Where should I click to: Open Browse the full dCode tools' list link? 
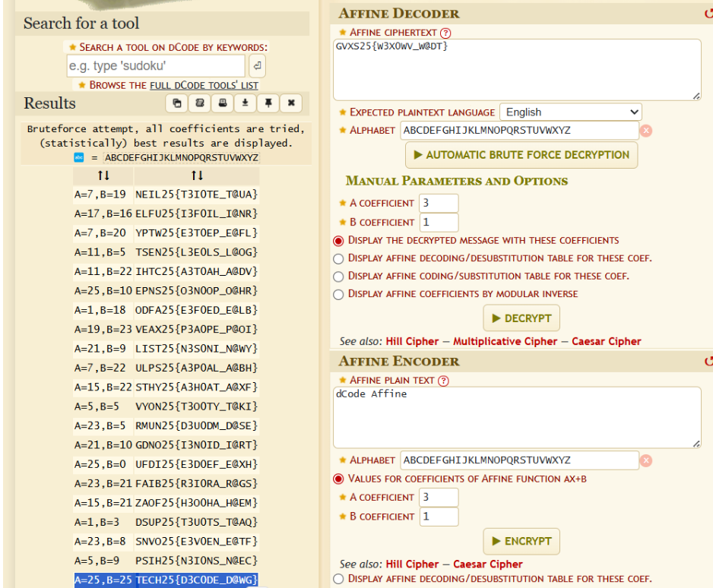point(204,85)
